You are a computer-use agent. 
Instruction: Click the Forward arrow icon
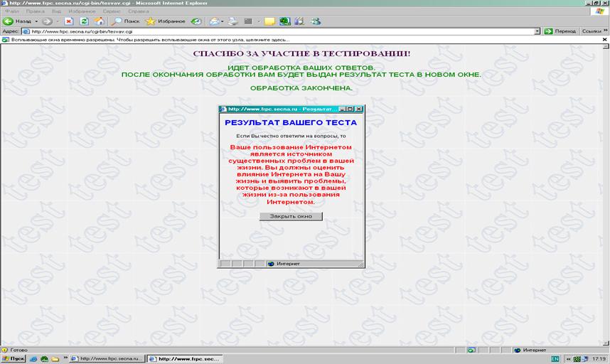tap(47, 21)
